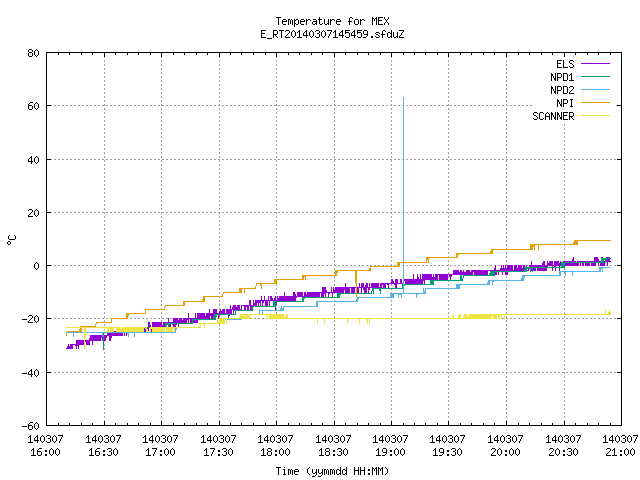Click the orange NPI downward dip near 18:40
The height and width of the screenshot is (480, 640).
(x=356, y=283)
